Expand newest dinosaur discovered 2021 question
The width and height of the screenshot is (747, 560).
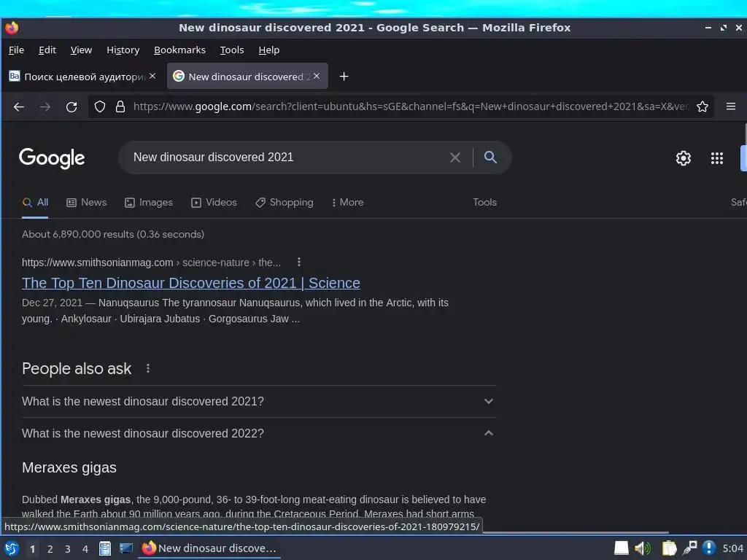point(259,402)
